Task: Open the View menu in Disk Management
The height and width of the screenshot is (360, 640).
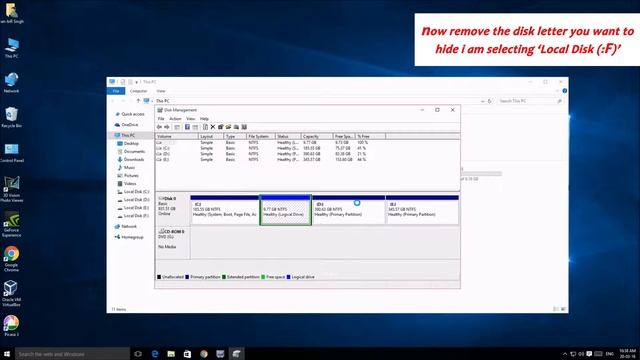Action: [191, 119]
